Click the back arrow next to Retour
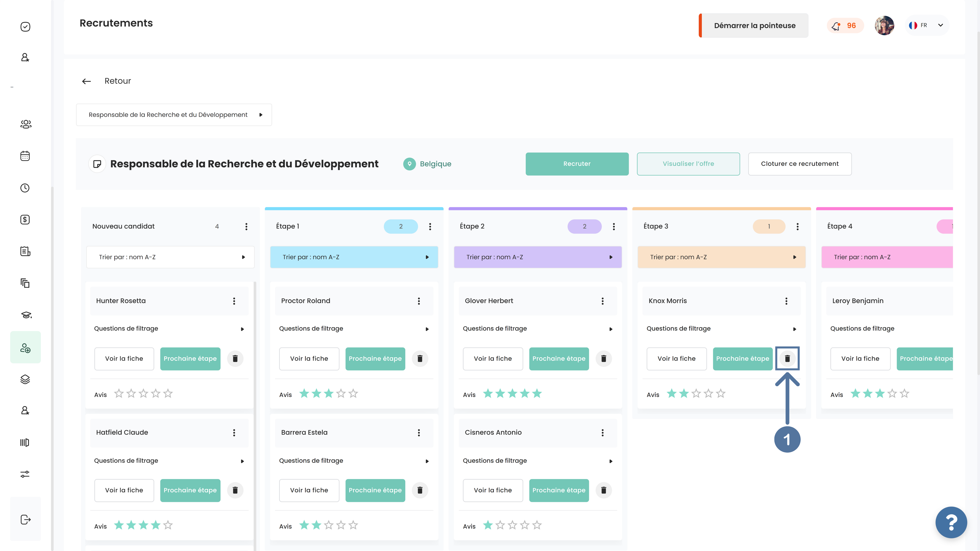980x551 pixels. tap(86, 81)
